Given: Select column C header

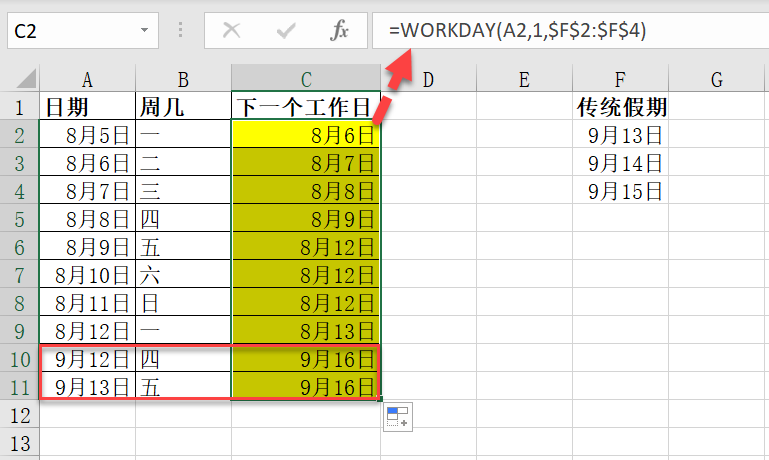Looking at the screenshot, I should point(305,80).
